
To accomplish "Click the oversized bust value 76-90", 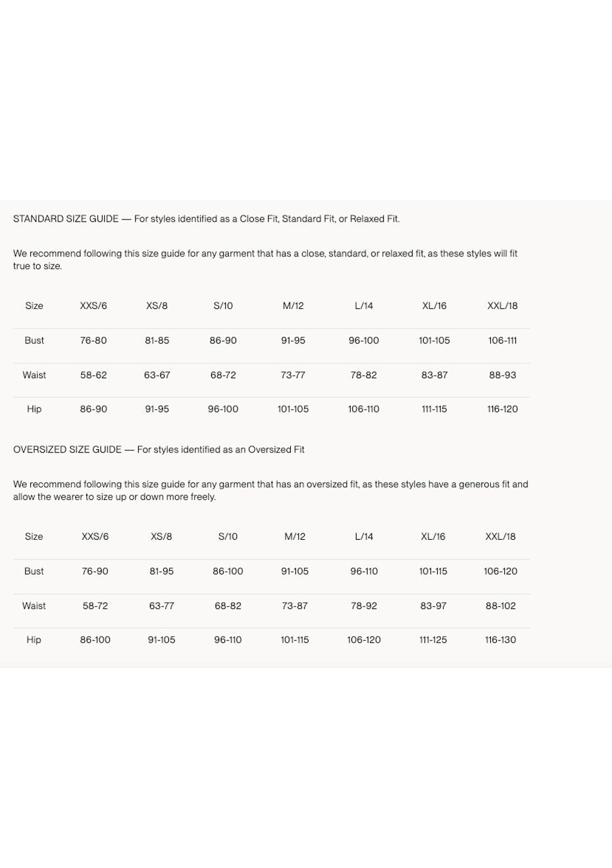I will tap(95, 571).
